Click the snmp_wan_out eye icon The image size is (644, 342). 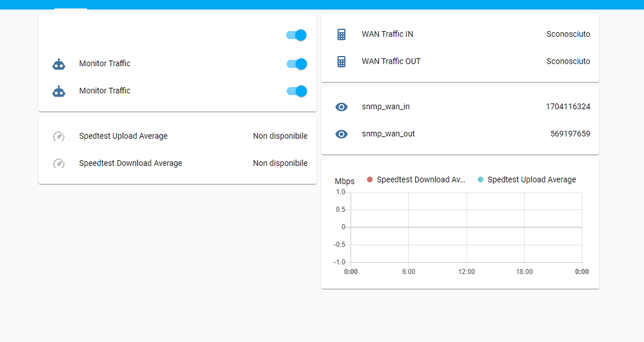click(342, 134)
